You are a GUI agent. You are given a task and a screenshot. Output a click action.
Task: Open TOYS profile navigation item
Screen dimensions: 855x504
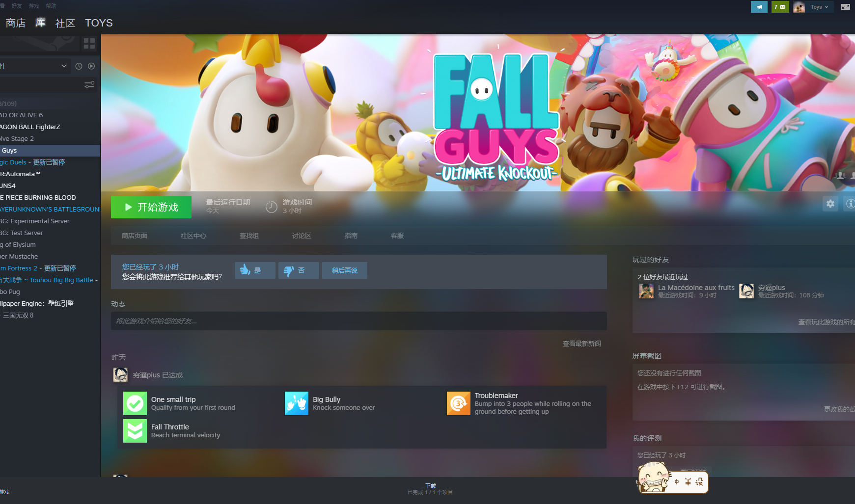pos(99,23)
